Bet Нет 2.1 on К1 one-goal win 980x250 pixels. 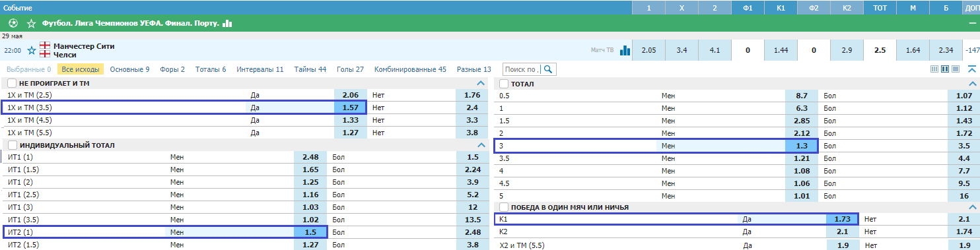click(963, 219)
